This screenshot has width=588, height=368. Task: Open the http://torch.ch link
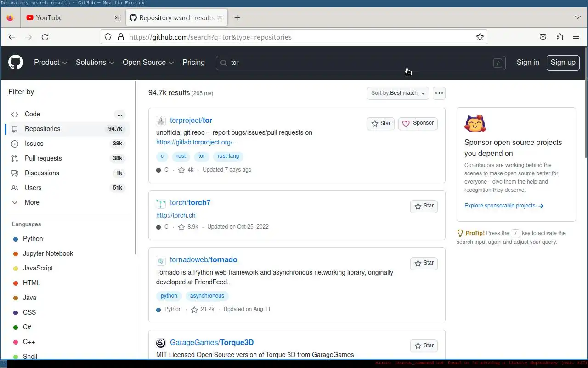175,215
